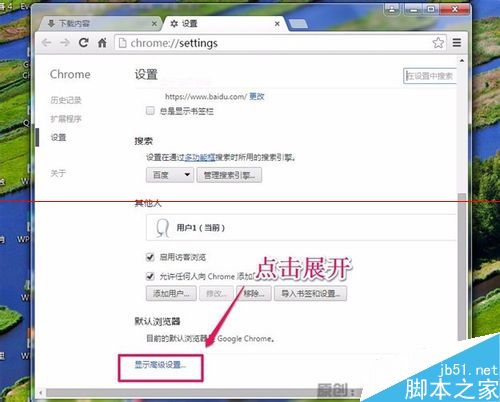This screenshot has width=500, height=402.
Task: Click the 添加用户 button
Action: [171, 293]
